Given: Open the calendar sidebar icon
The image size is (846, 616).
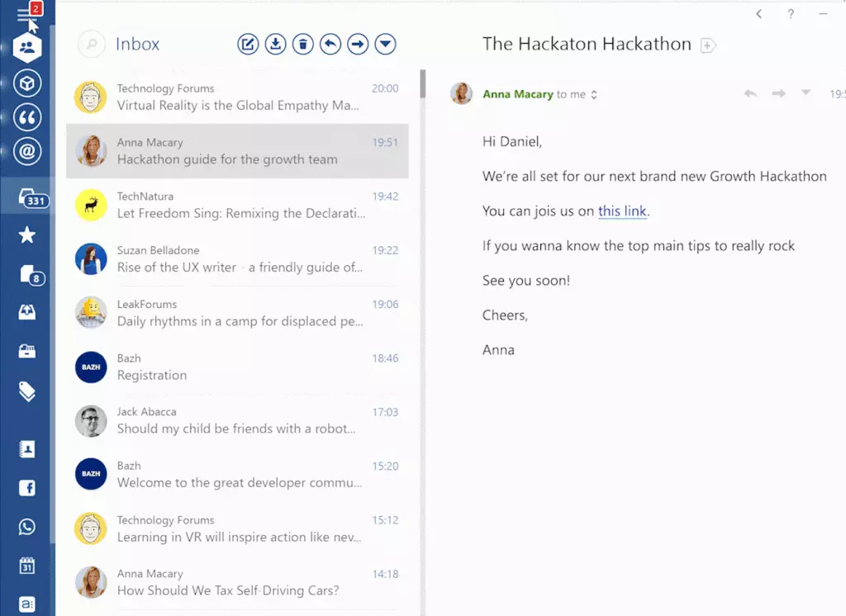Looking at the screenshot, I should point(27,566).
